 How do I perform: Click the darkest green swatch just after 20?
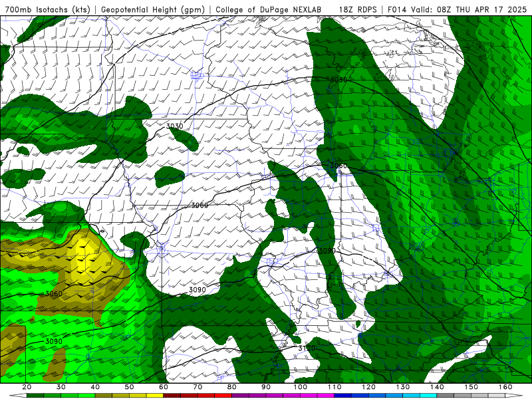pos(35,396)
